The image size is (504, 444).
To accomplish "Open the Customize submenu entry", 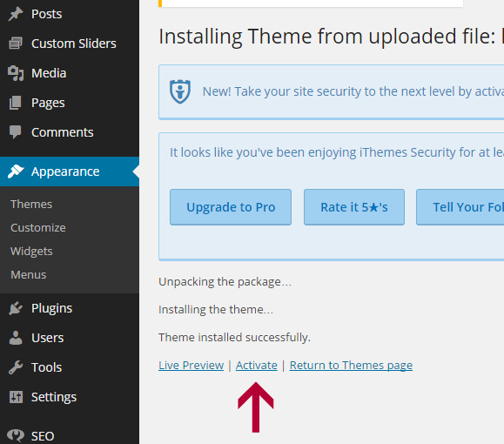I will coord(38,227).
